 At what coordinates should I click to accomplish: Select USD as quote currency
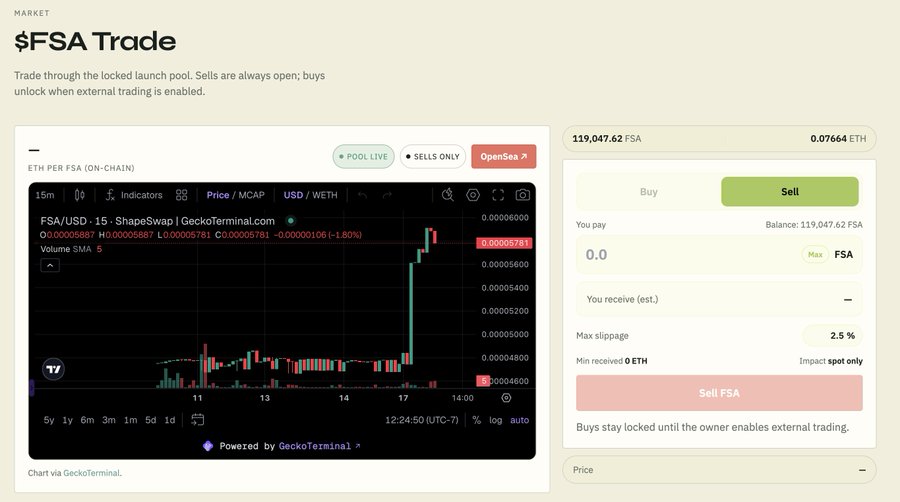(x=293, y=195)
